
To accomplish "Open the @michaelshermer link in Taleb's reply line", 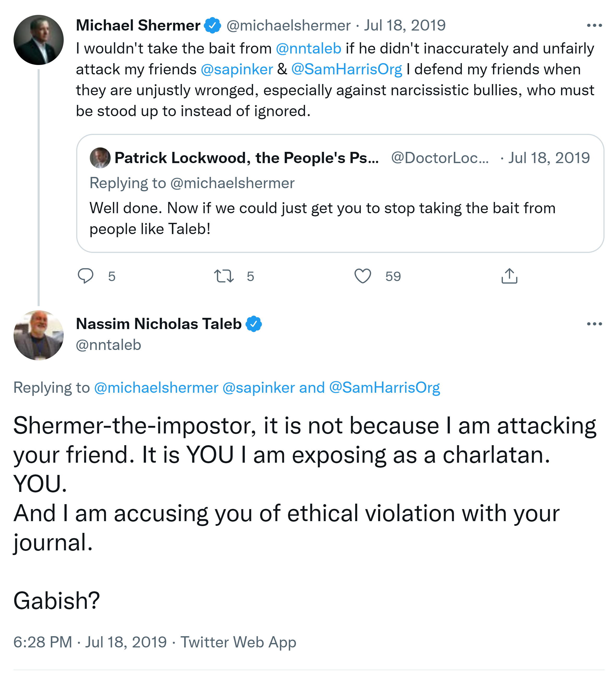I will click(x=156, y=388).
